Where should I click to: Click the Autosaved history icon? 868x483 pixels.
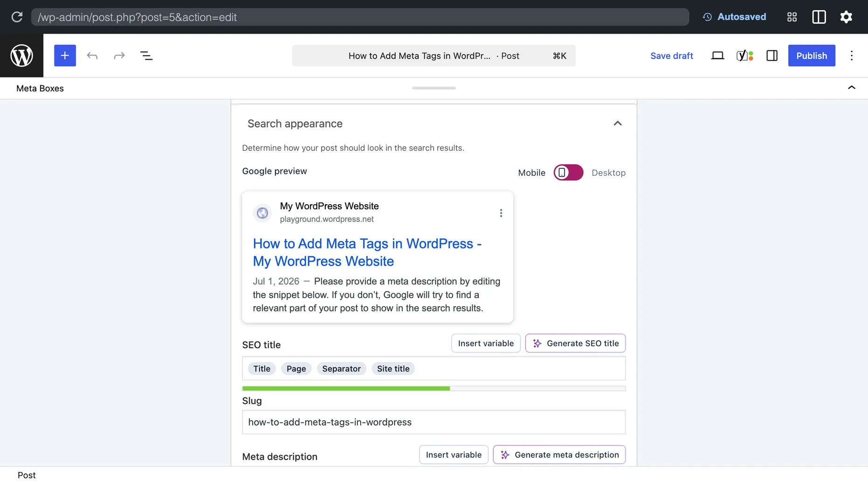pyautogui.click(x=707, y=17)
